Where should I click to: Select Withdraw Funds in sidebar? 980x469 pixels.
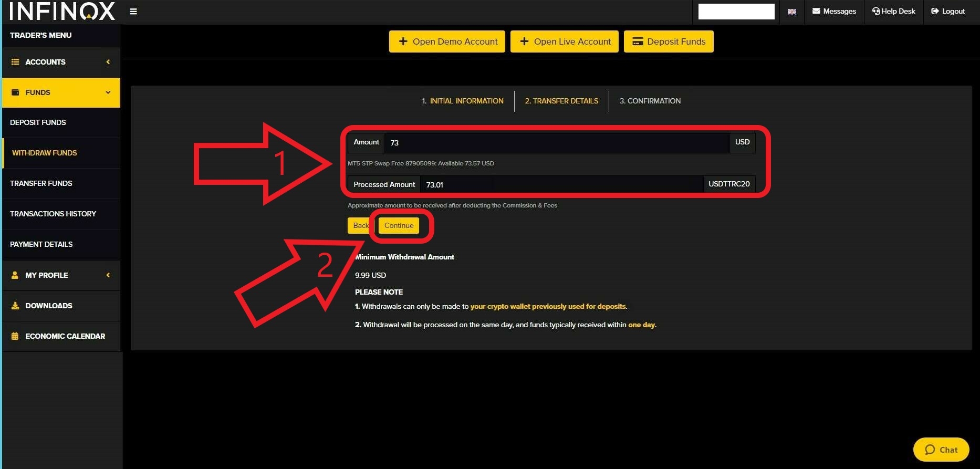61,153
